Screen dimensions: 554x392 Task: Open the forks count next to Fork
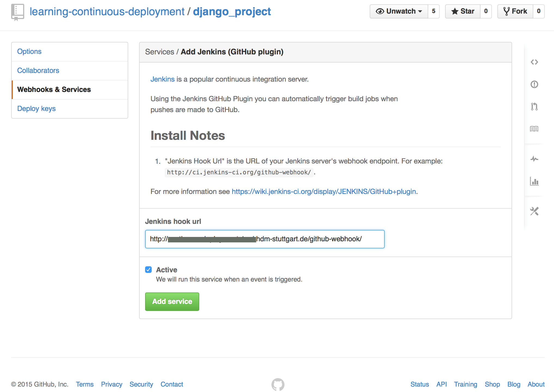point(538,11)
